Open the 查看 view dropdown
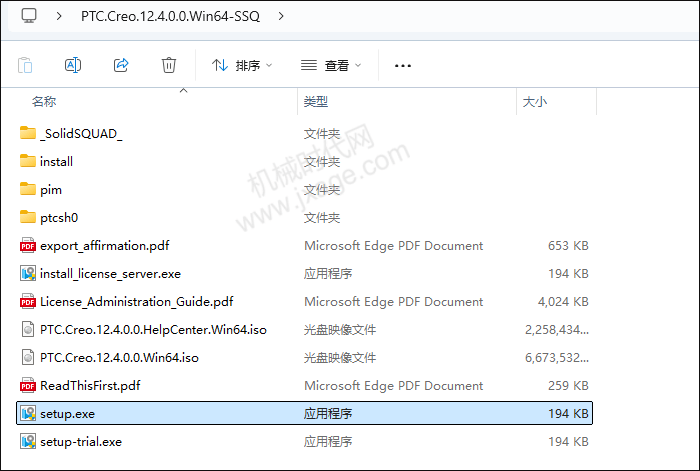The image size is (700, 471). [331, 66]
